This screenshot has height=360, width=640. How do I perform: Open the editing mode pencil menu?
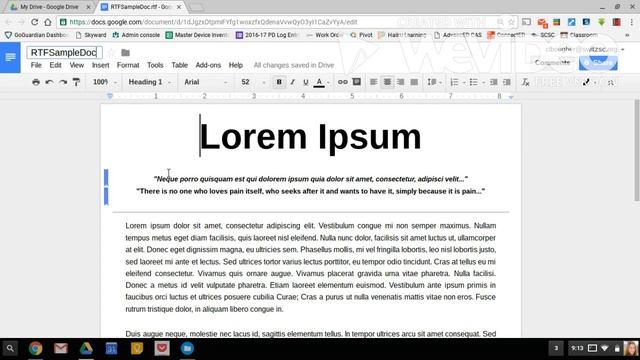[589, 82]
